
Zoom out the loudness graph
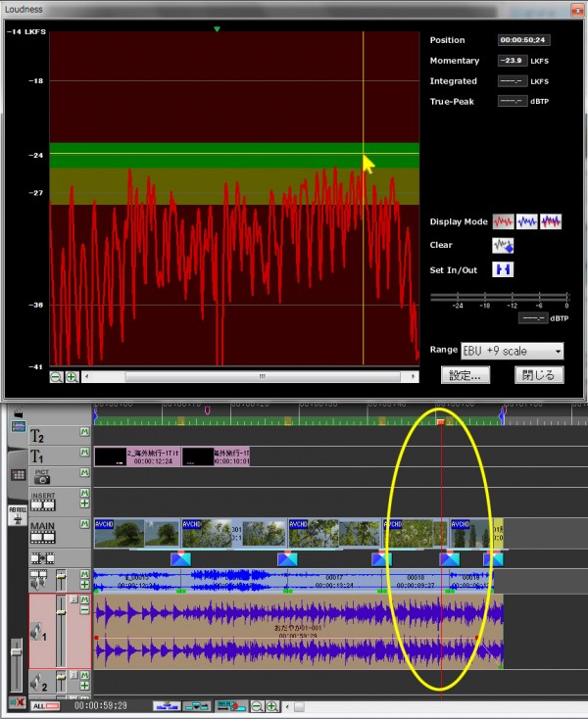tap(56, 377)
